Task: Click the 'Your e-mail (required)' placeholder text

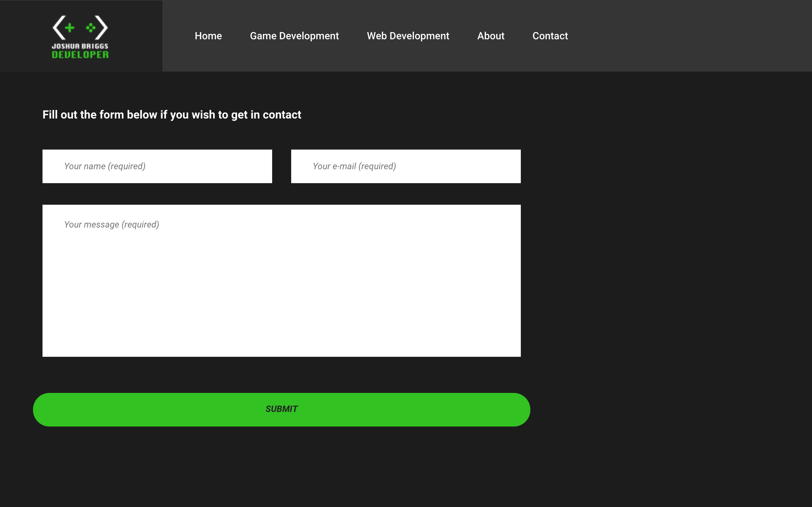Action: tap(354, 166)
